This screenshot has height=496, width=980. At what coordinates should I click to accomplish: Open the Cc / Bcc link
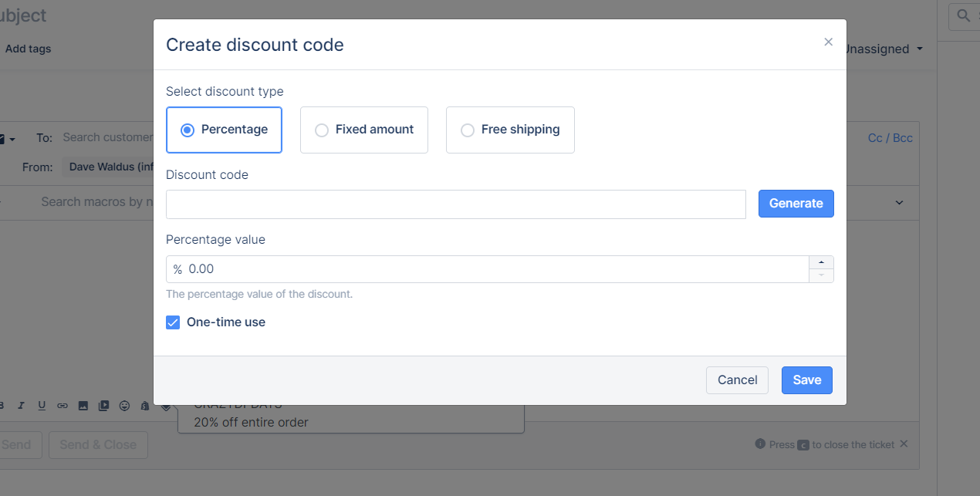(x=890, y=138)
